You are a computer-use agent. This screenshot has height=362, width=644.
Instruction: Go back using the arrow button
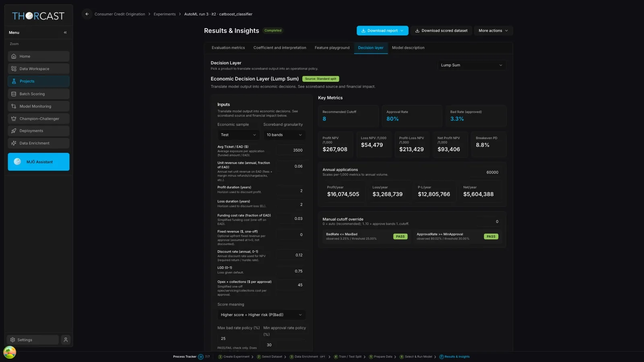[x=87, y=14]
